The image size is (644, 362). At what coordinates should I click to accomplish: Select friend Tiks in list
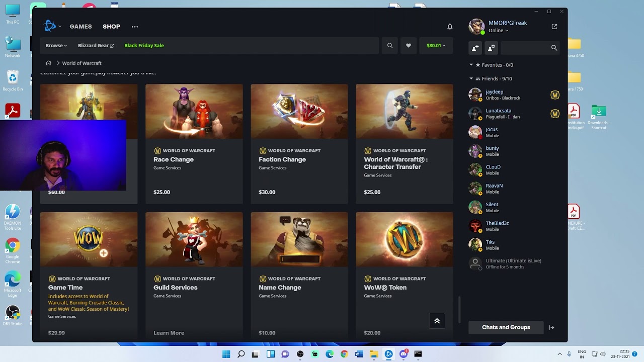(x=514, y=245)
